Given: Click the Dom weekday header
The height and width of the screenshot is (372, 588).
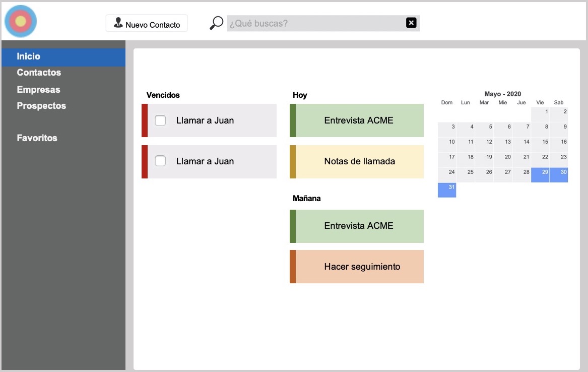Looking at the screenshot, I should tap(446, 102).
